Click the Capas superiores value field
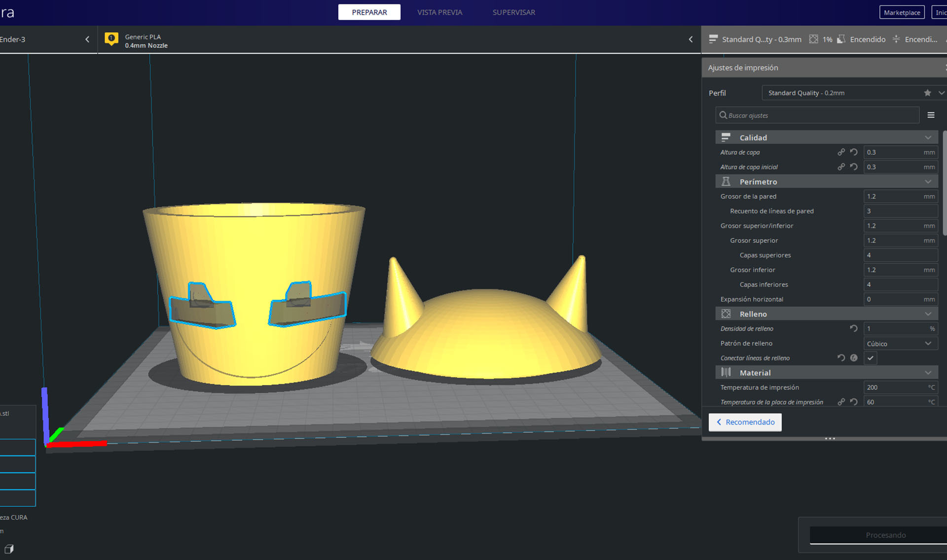Viewport: 947px width, 560px height. click(901, 255)
